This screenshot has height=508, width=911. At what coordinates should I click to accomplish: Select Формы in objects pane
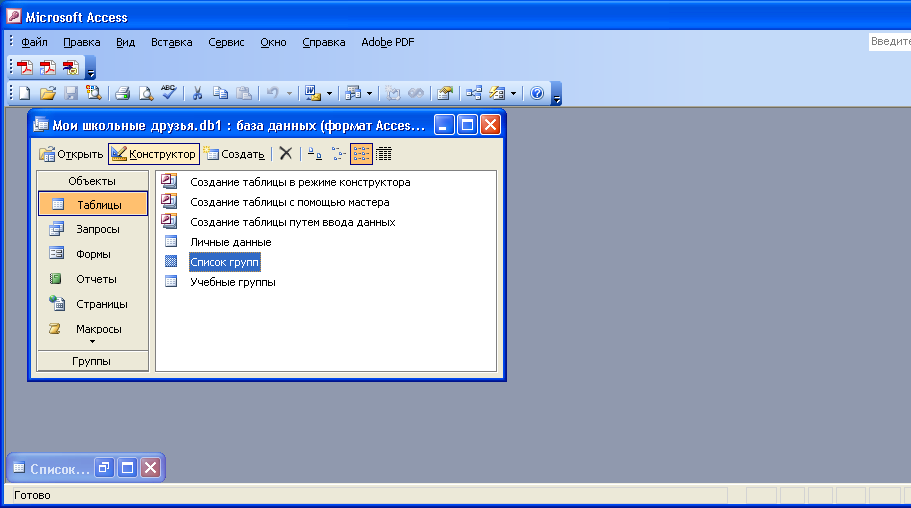point(93,254)
